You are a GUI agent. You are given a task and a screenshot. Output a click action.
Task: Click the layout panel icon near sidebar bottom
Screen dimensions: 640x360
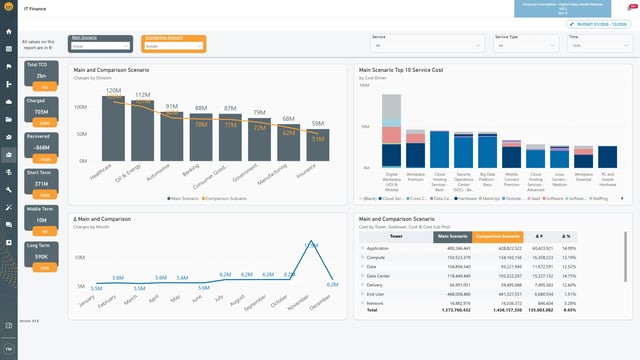point(9,325)
